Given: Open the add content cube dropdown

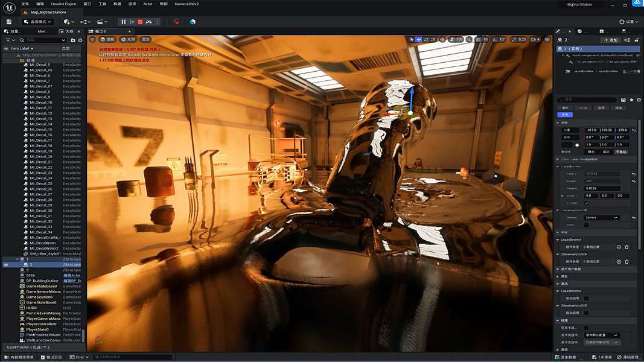Looking at the screenshot, I should pos(69,22).
